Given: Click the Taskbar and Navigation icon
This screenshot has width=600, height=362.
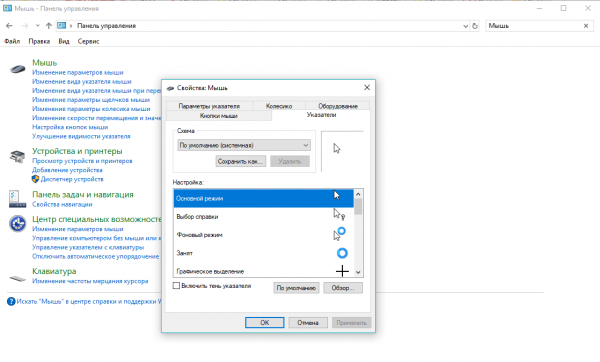Looking at the screenshot, I should 17,199.
